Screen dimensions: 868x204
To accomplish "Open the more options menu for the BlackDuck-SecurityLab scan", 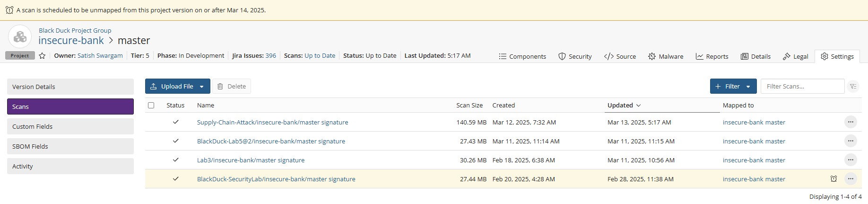I will click(851, 179).
